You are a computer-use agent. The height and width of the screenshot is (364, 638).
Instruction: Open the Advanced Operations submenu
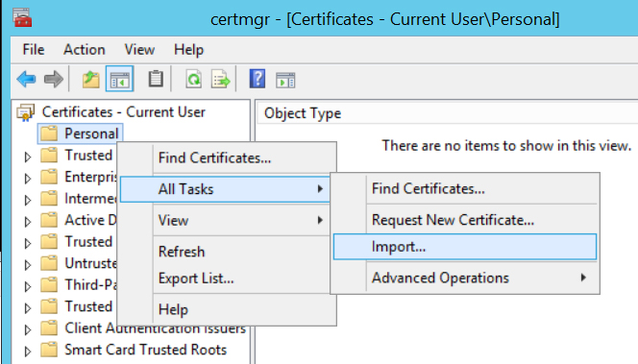465,278
